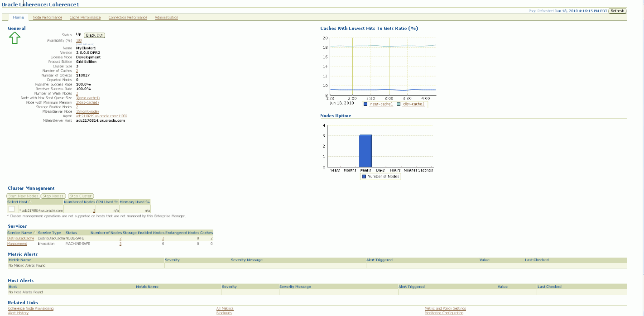
Task: Open the Node Performance tab
Action: (48, 18)
